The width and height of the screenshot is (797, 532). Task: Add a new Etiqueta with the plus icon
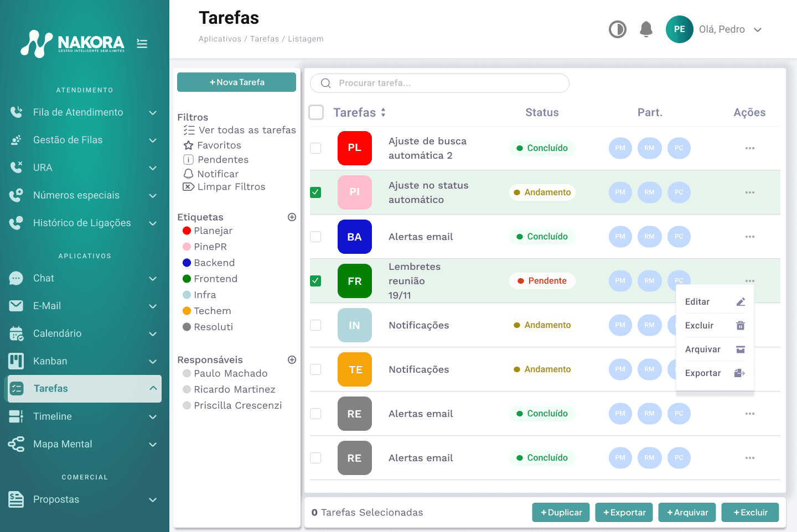coord(292,217)
